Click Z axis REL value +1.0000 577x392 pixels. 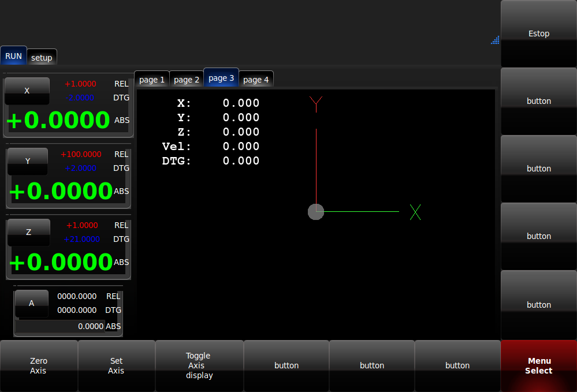click(82, 225)
